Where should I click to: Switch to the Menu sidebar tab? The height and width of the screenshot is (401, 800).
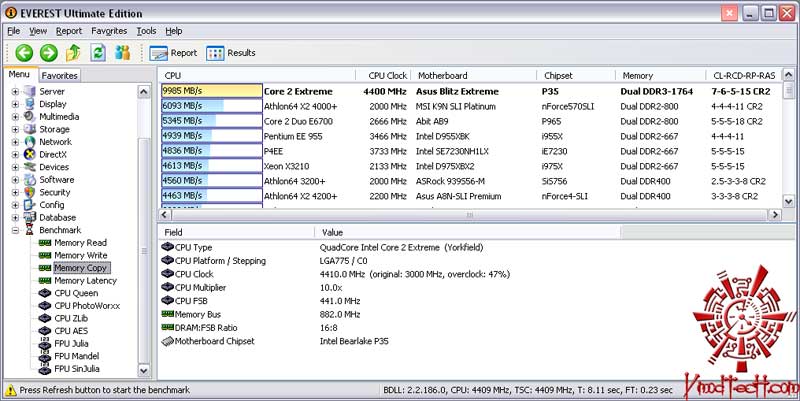pos(19,74)
